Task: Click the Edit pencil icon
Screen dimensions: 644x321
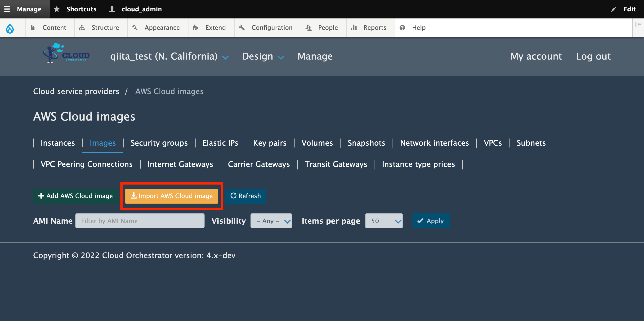Action: (x=613, y=9)
